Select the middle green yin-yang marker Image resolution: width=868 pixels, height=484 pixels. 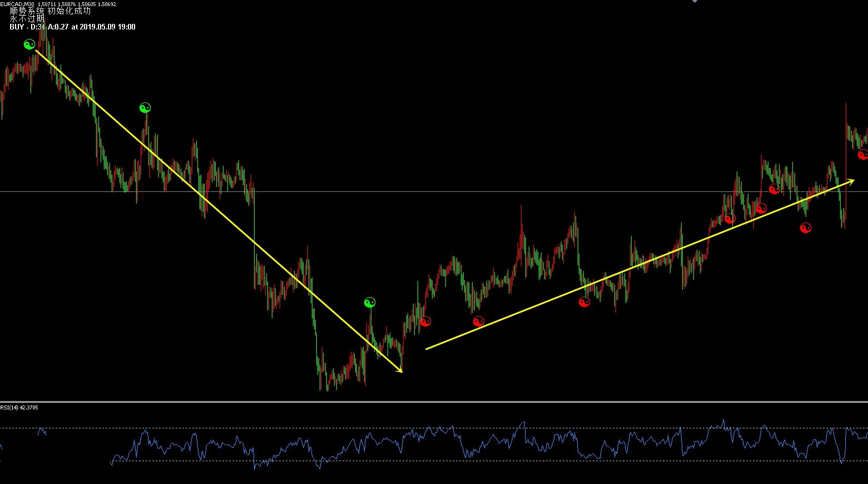[145, 108]
